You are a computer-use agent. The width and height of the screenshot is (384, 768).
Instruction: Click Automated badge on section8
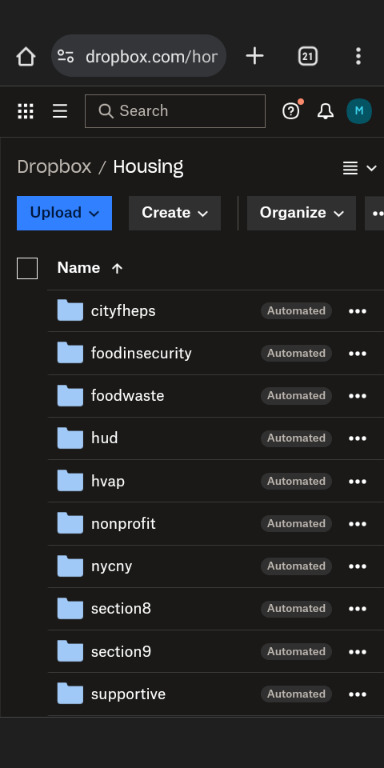tap(296, 609)
